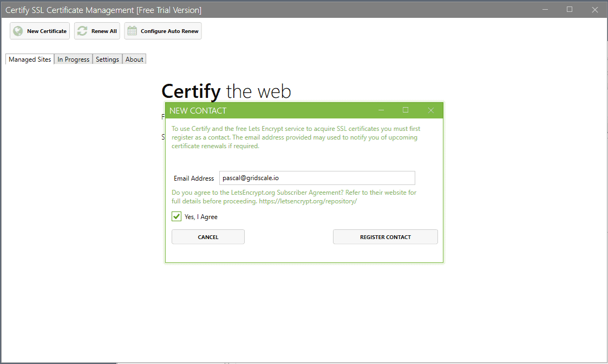Image resolution: width=608 pixels, height=364 pixels.
Task: Click the calendar icon on Configure Auto Renew
Action: click(131, 31)
